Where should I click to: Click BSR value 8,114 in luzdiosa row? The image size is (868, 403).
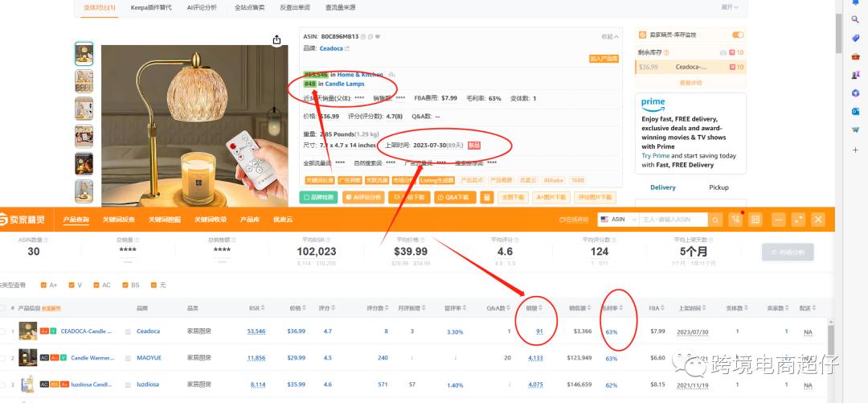tap(258, 384)
